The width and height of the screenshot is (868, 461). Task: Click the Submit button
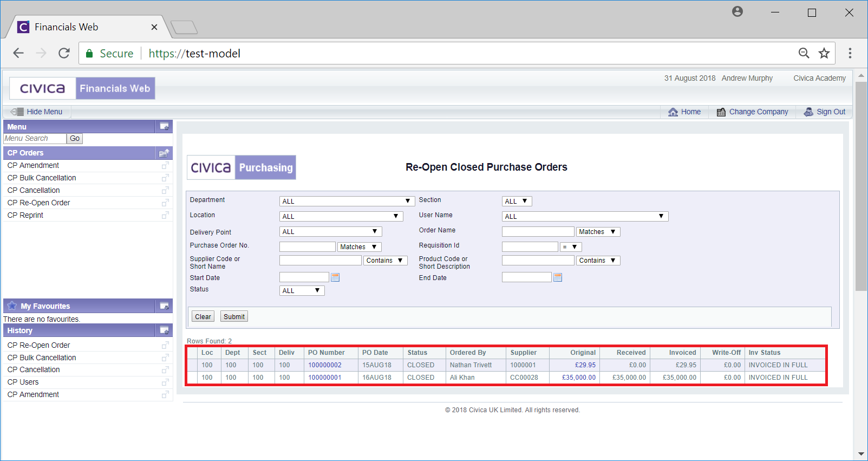point(234,316)
